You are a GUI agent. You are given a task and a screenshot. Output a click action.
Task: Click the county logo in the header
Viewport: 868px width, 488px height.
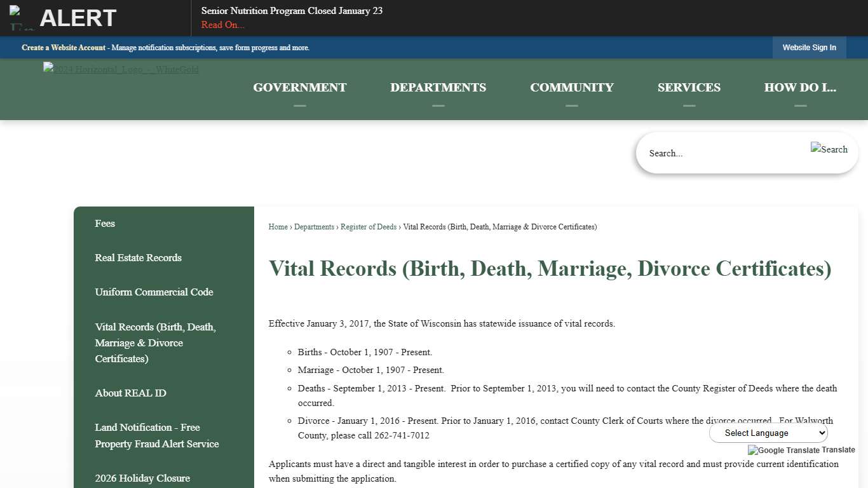click(121, 69)
